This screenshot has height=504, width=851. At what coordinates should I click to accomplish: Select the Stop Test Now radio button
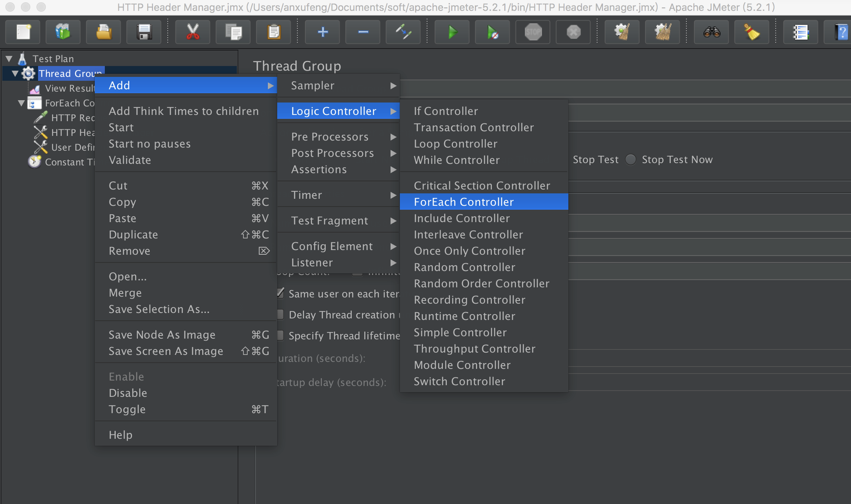coord(631,160)
